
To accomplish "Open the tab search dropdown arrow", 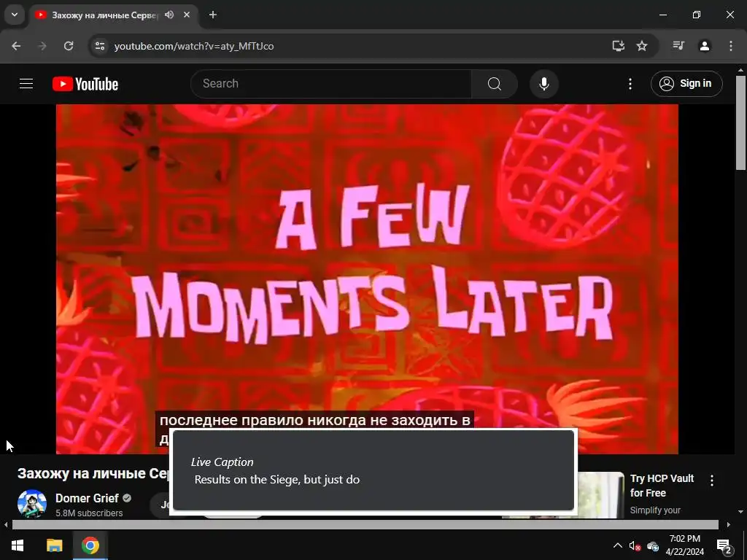I will (x=15, y=15).
